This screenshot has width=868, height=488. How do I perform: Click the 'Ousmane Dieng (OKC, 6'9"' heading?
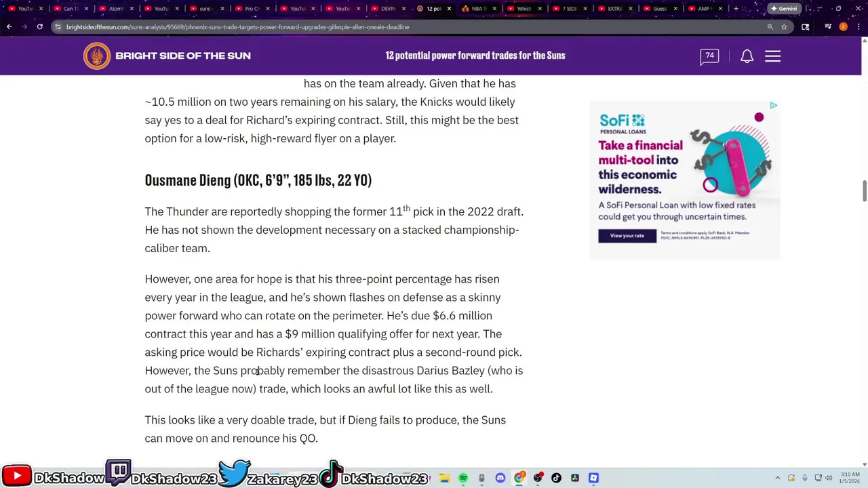point(258,180)
